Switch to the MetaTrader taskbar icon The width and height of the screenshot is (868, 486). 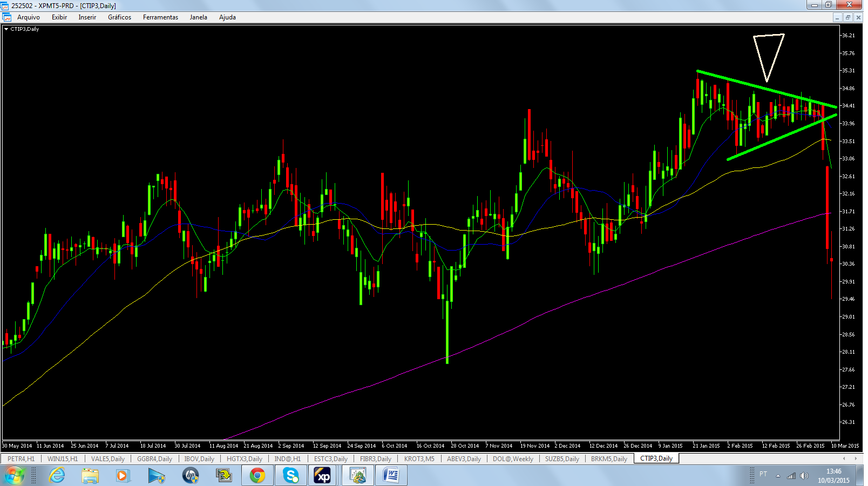pos(357,475)
